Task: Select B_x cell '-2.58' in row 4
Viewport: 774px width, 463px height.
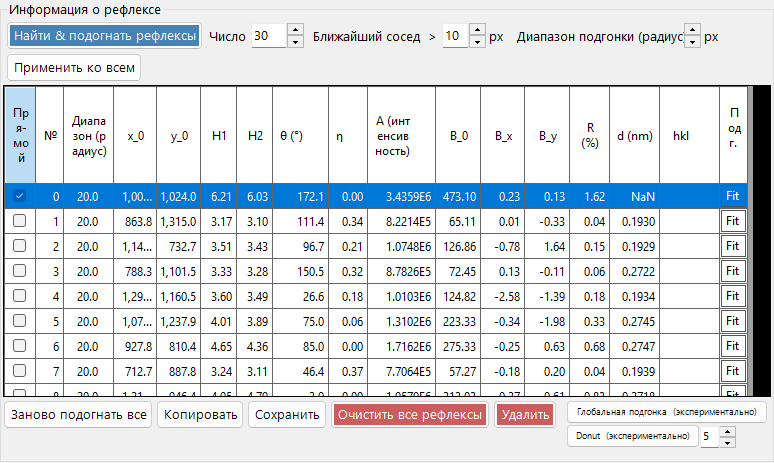Action: 503,296
